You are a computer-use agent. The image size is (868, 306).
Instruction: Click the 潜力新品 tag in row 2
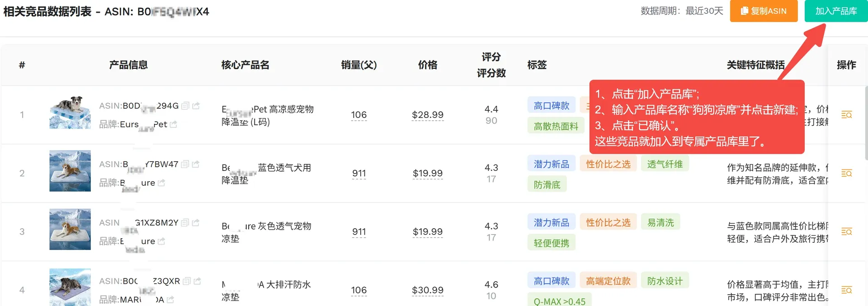coord(552,164)
